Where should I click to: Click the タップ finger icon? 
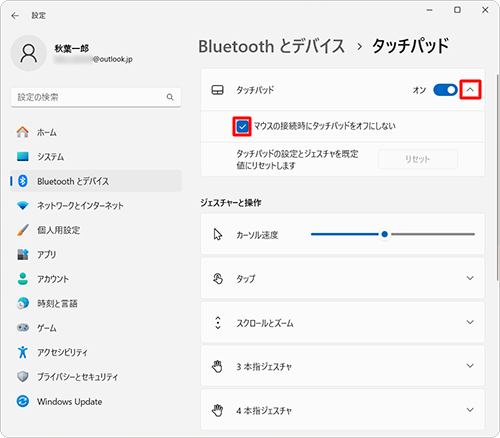coord(218,278)
